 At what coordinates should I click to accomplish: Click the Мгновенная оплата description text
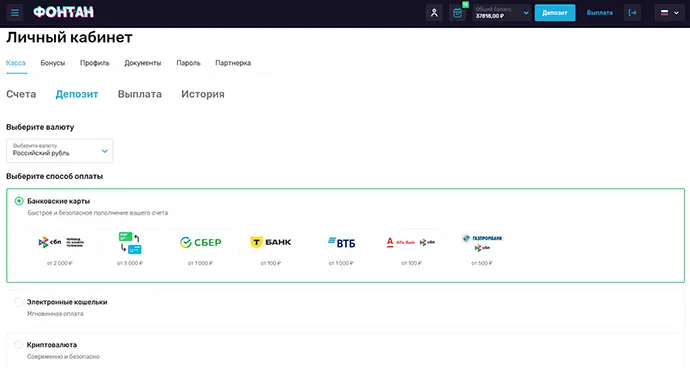point(55,314)
